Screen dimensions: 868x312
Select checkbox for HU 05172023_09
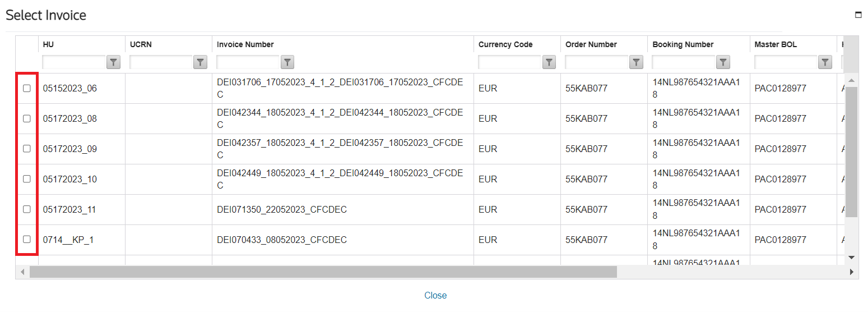click(x=26, y=149)
